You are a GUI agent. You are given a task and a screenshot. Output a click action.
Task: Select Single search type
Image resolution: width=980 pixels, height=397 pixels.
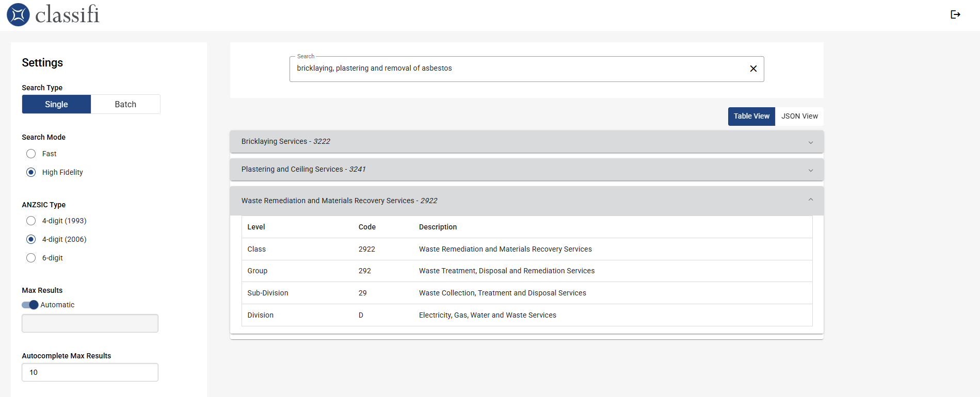pos(56,104)
